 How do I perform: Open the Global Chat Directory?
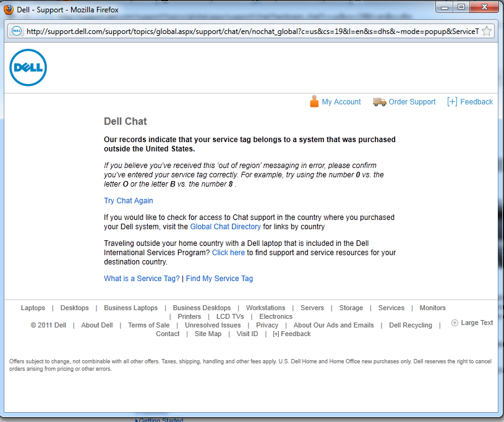click(x=225, y=227)
